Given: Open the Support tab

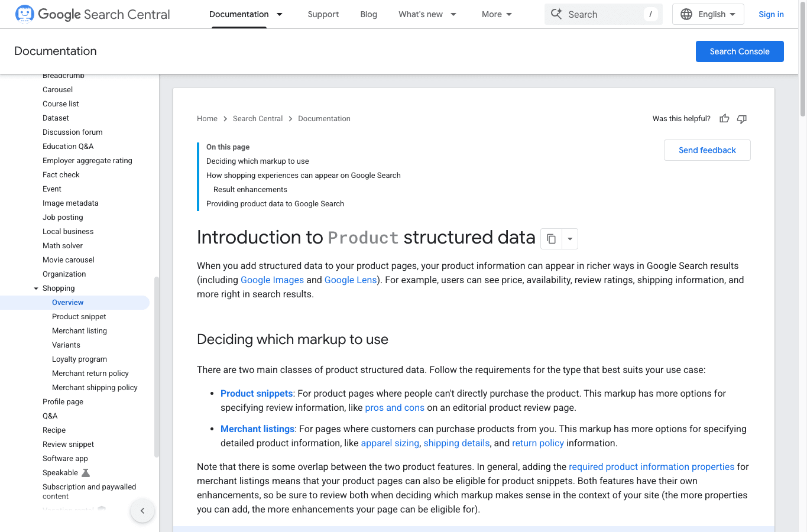Looking at the screenshot, I should (x=323, y=14).
